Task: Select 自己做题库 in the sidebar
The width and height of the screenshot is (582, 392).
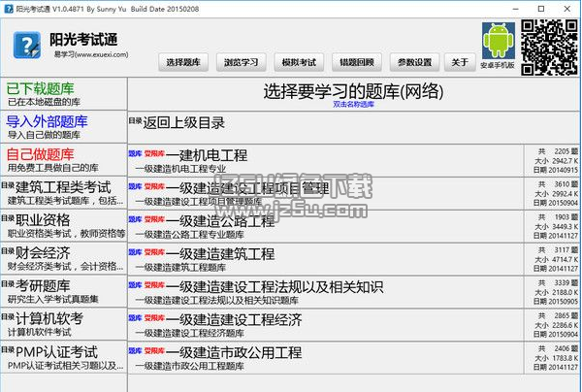Action: tap(64, 160)
